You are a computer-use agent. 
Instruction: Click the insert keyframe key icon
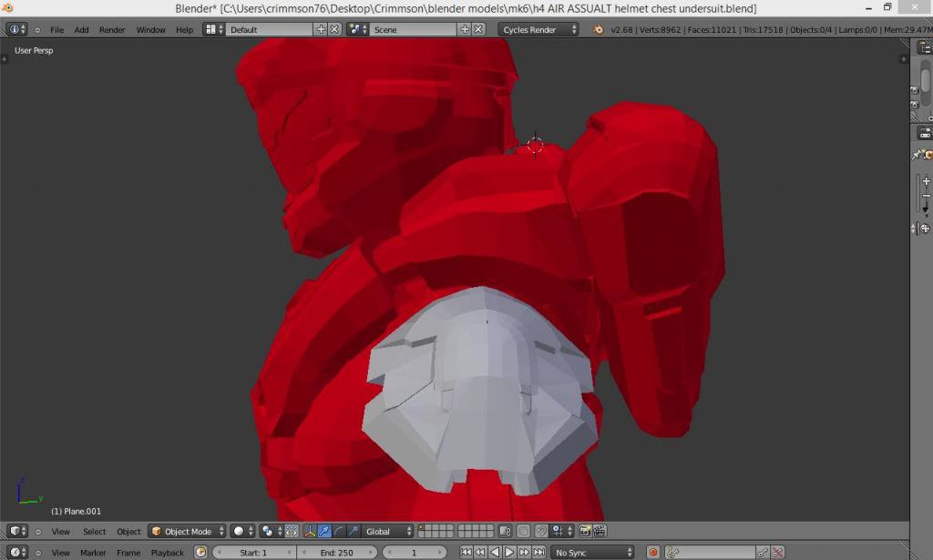763,553
